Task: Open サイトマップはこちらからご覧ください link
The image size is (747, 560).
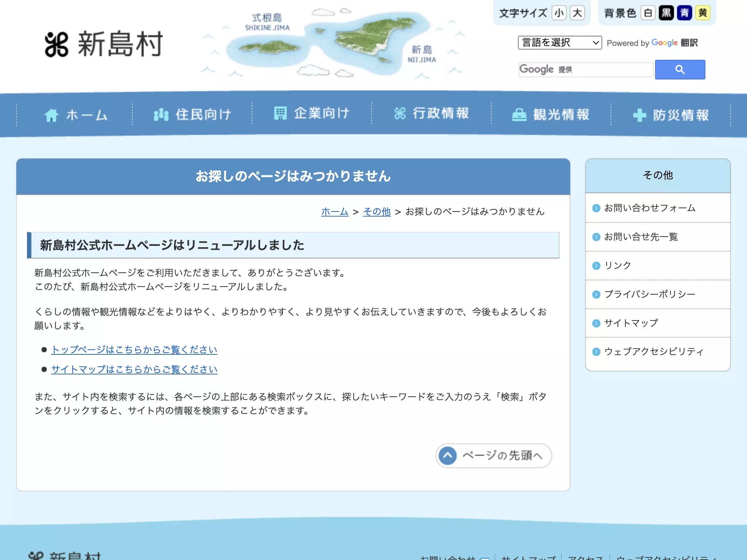Action: coord(134,369)
